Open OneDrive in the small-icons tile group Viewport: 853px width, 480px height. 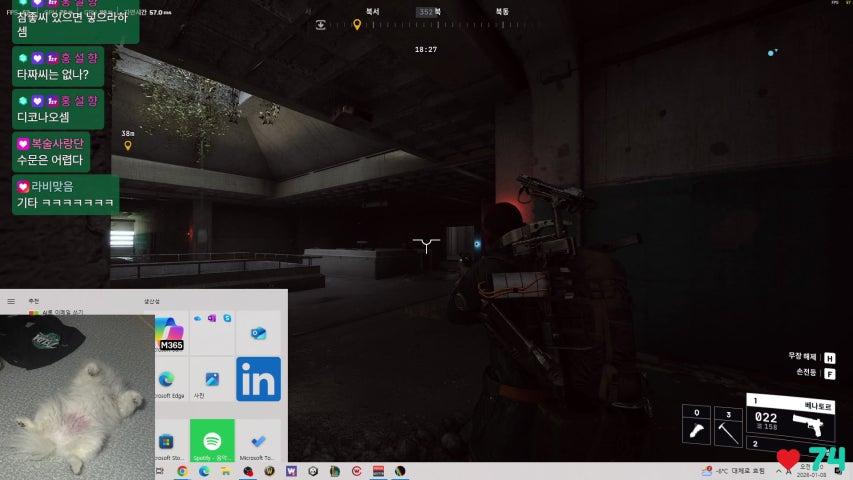(x=197, y=318)
